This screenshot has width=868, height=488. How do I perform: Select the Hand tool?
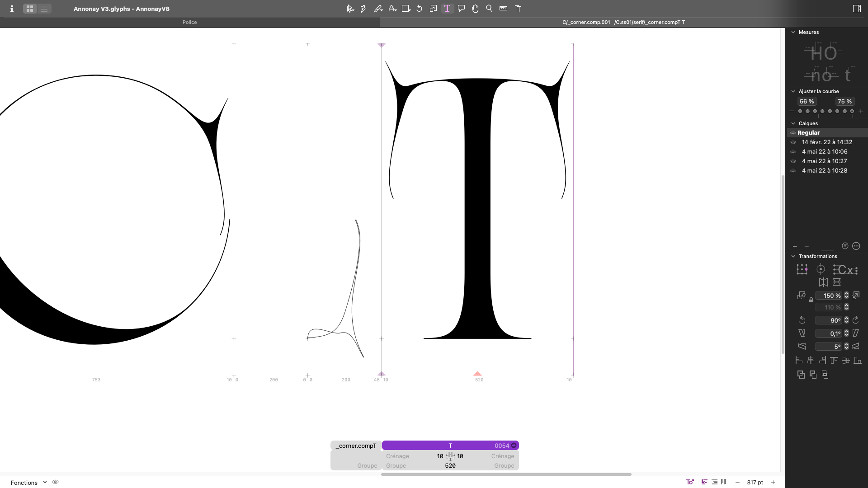(x=475, y=9)
